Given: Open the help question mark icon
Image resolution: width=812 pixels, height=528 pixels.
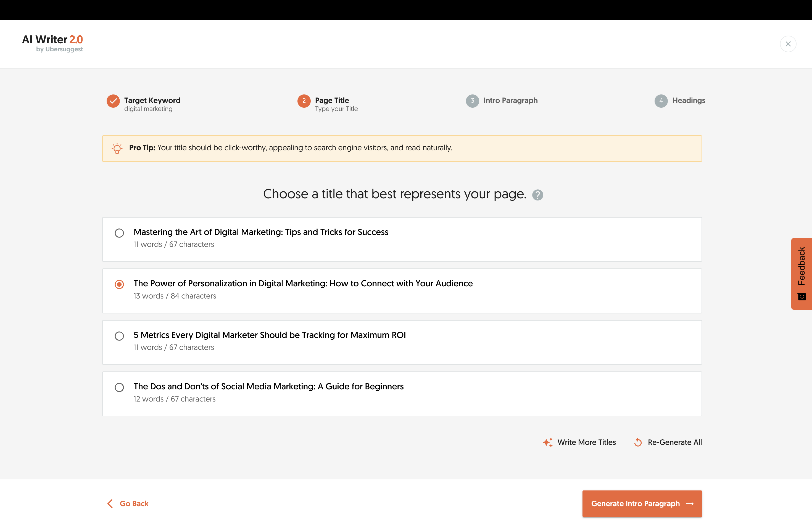Looking at the screenshot, I should [x=537, y=195].
